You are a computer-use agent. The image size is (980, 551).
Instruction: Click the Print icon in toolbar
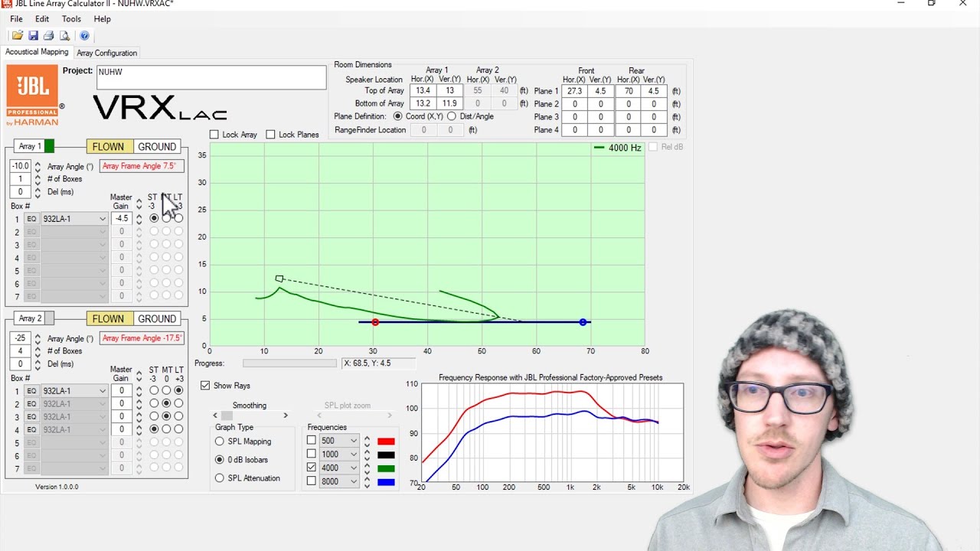click(x=48, y=36)
